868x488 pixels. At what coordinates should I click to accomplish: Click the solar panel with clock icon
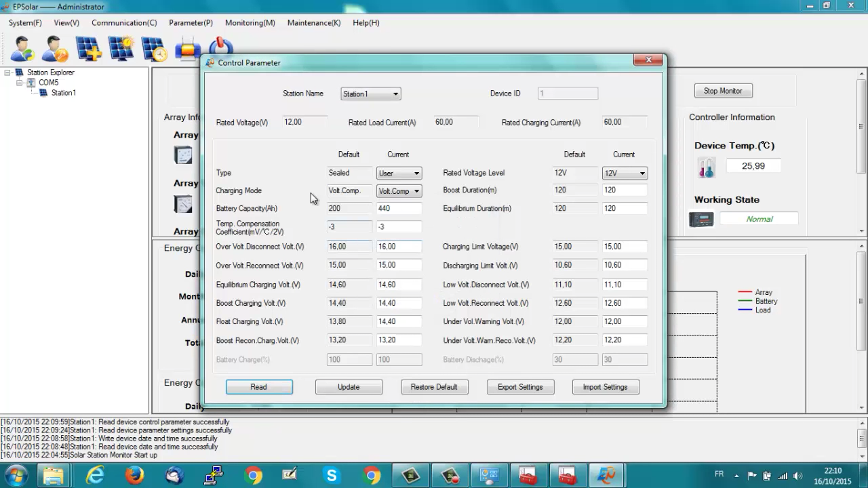pyautogui.click(x=155, y=49)
